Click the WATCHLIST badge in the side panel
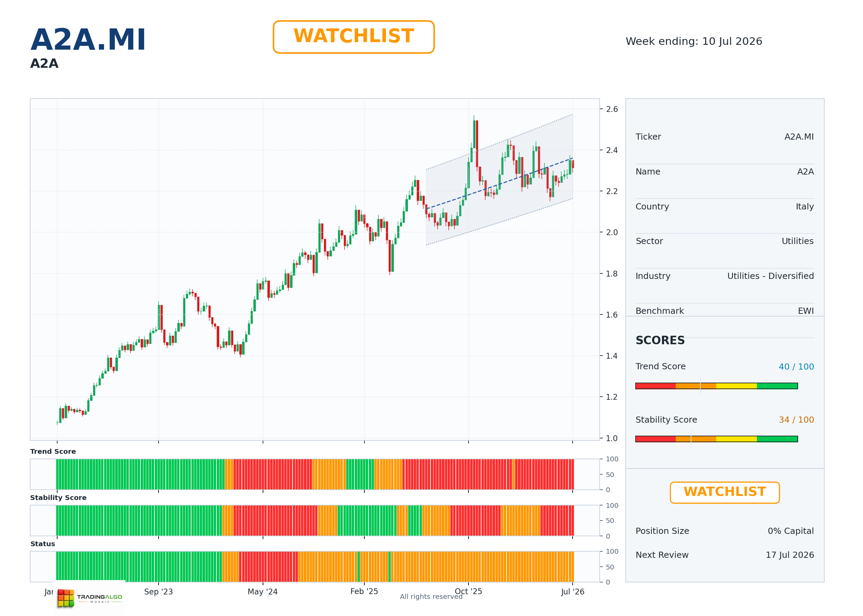 tap(725, 492)
